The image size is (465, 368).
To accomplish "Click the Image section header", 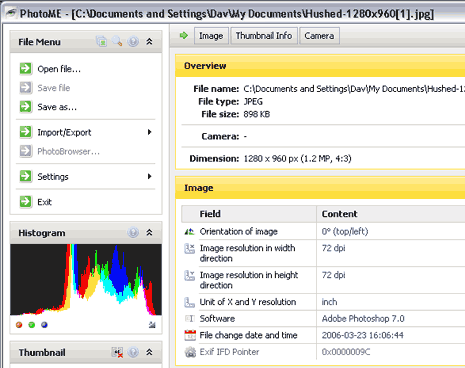I will [320, 188].
